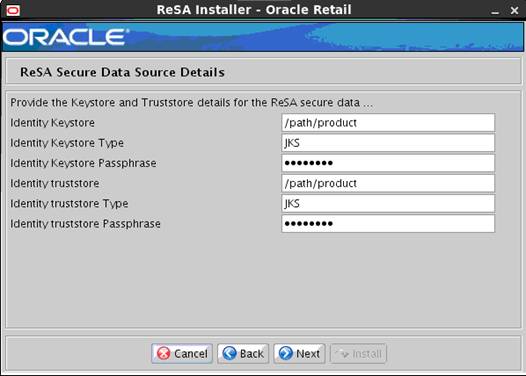Click the ReSA Installer title bar text

tap(254, 10)
